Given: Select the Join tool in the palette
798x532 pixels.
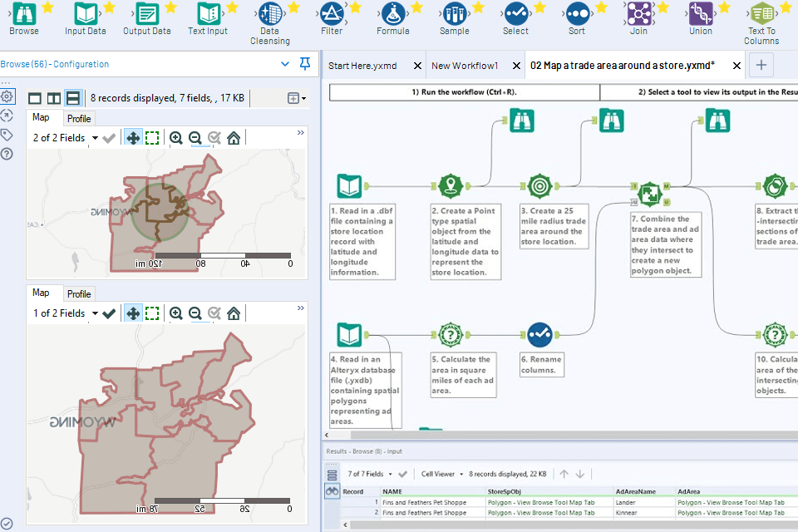Looking at the screenshot, I should [638, 19].
